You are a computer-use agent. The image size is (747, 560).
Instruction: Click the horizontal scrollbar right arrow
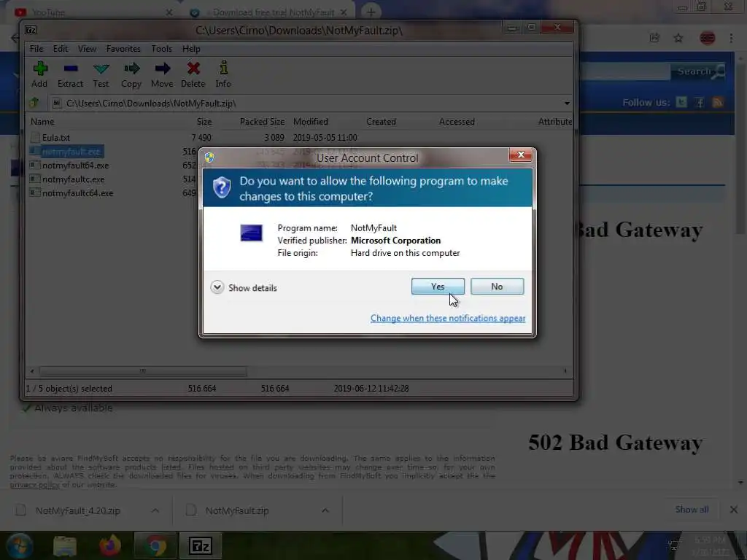coord(565,371)
